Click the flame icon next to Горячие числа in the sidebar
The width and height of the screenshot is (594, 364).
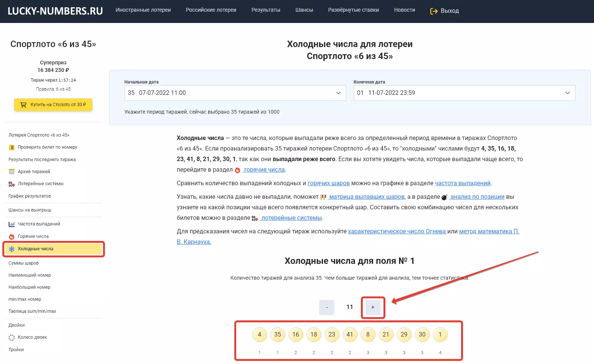pyautogui.click(x=12, y=237)
